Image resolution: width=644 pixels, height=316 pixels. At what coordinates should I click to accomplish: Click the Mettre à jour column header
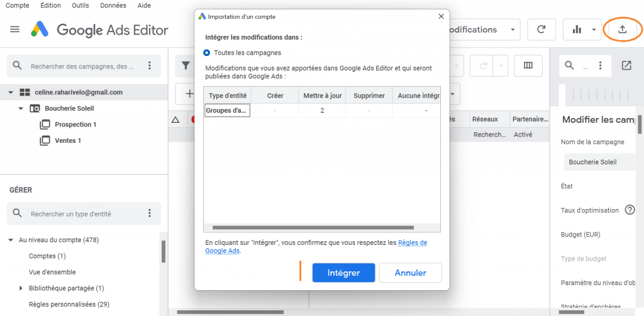point(323,95)
